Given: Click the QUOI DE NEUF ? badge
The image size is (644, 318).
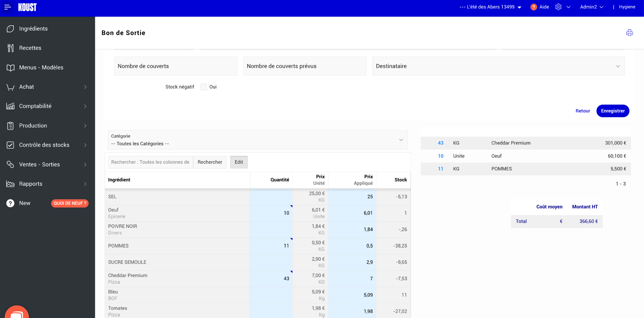Looking at the screenshot, I should pyautogui.click(x=70, y=203).
